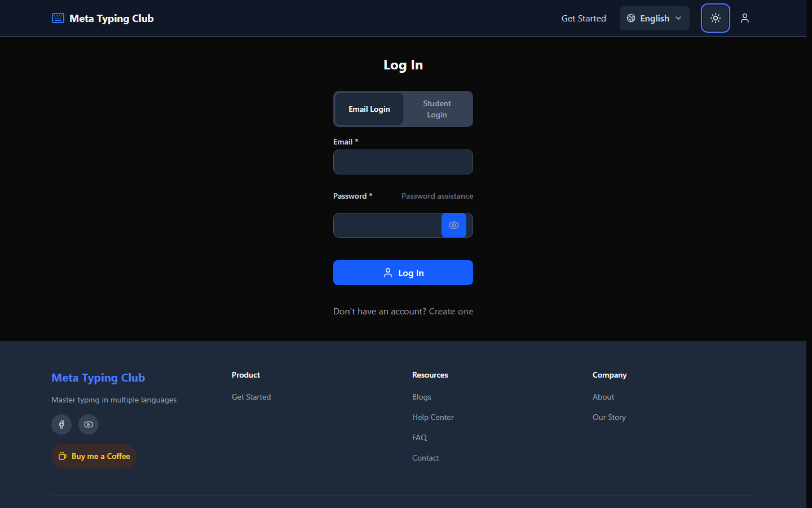The height and width of the screenshot is (508, 812).
Task: Open the user account icon in header
Action: pyautogui.click(x=745, y=18)
